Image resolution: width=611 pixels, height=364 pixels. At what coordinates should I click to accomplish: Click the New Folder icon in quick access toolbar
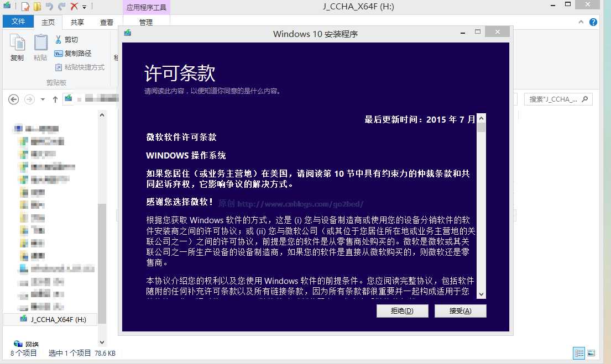38,6
